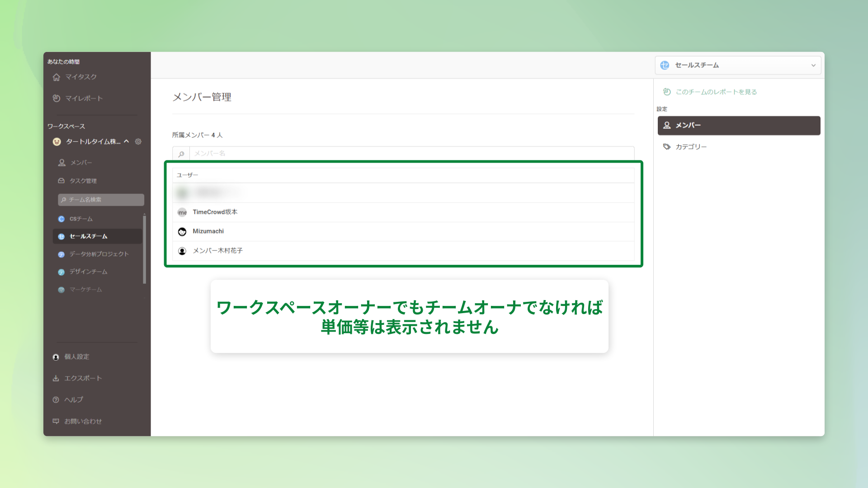The image size is (868, 488).
Task: Open マイタスク from the sidebar
Action: pyautogui.click(x=80, y=77)
